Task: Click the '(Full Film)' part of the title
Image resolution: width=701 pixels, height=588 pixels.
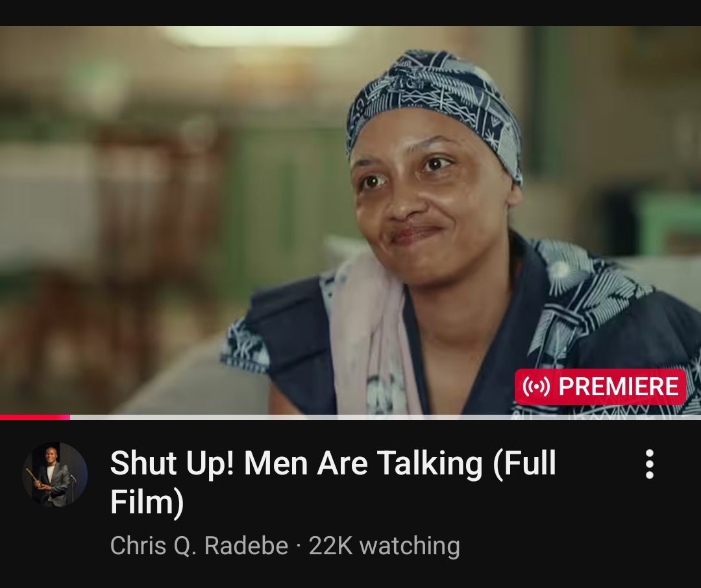Action: coord(333,482)
